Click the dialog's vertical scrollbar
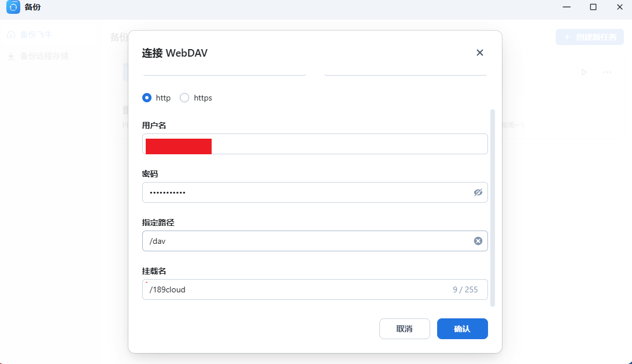 (x=493, y=208)
